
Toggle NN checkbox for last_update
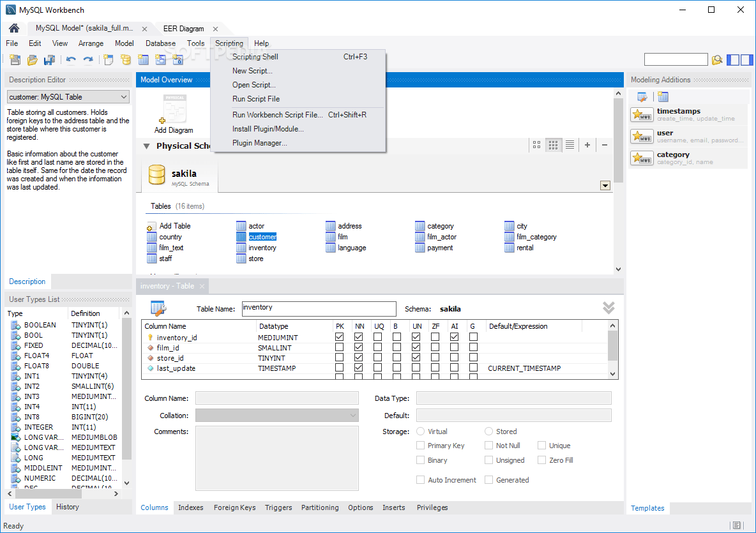click(x=358, y=368)
